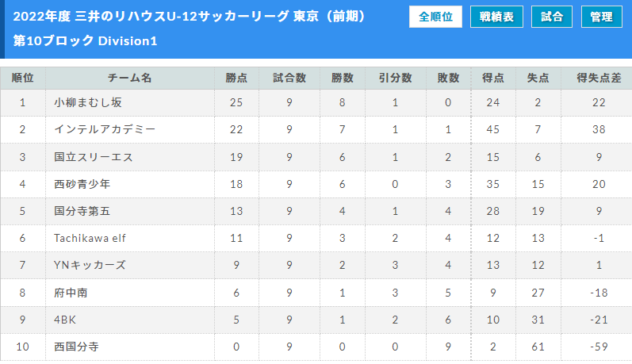
Task: Click the チーム名 column header
Action: 130,78
